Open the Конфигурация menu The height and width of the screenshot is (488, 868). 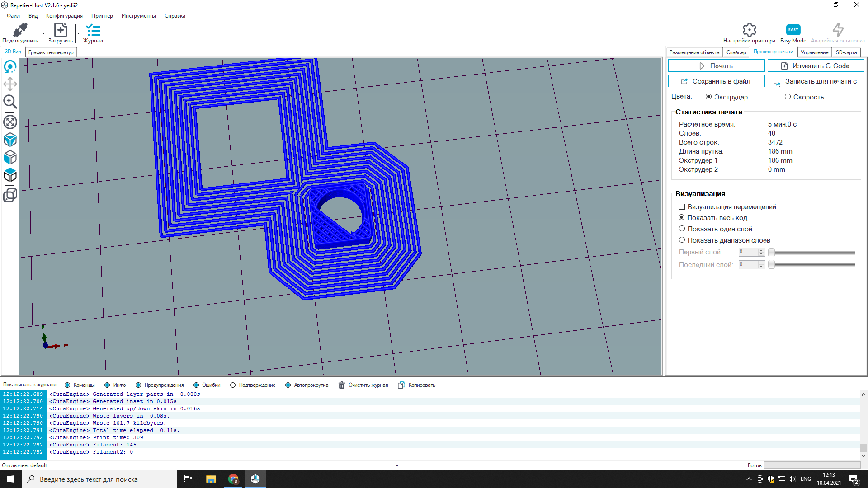click(64, 16)
